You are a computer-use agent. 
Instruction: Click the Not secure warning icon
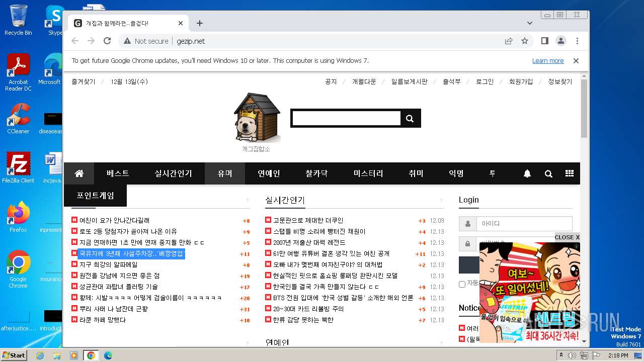[x=127, y=41]
